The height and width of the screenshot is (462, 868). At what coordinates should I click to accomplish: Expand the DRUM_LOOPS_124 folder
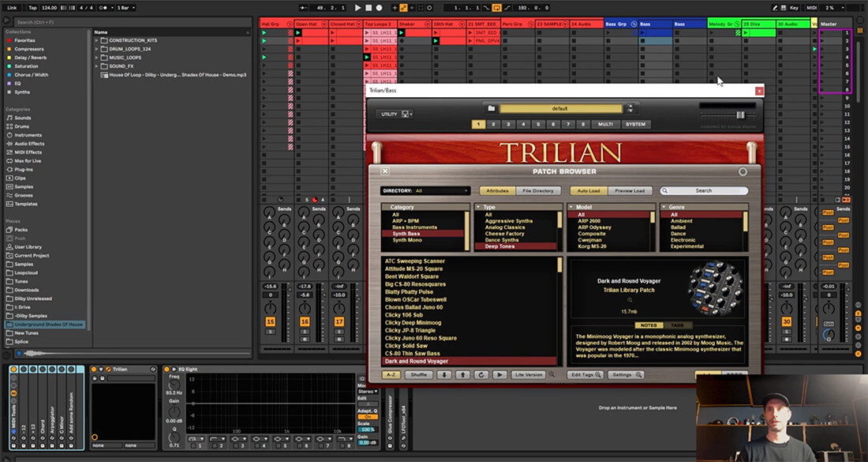tap(97, 49)
